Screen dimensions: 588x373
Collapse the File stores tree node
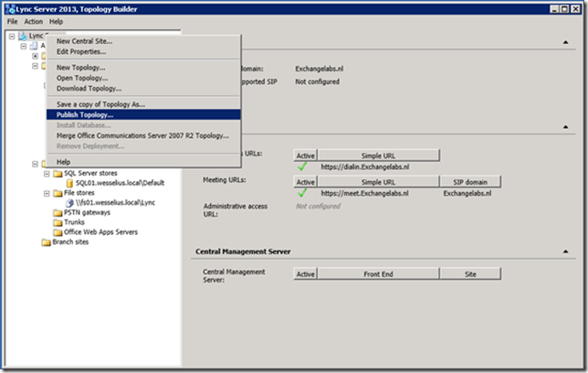[x=47, y=193]
